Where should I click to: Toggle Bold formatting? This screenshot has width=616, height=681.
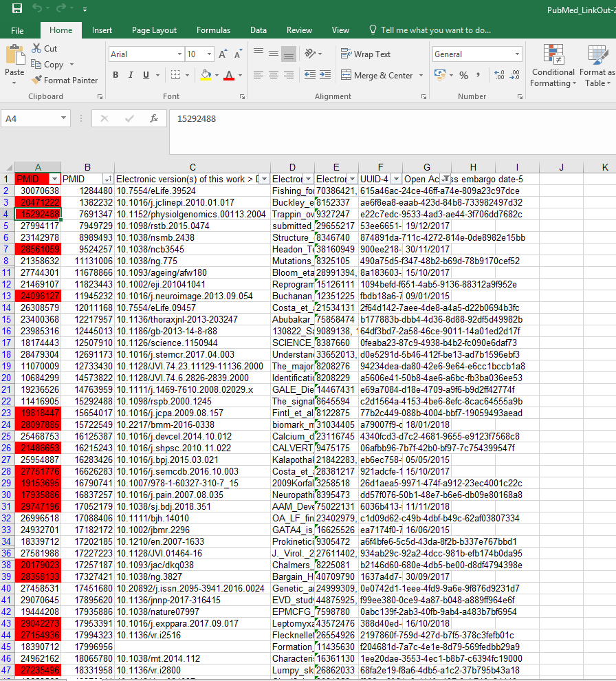pyautogui.click(x=115, y=75)
